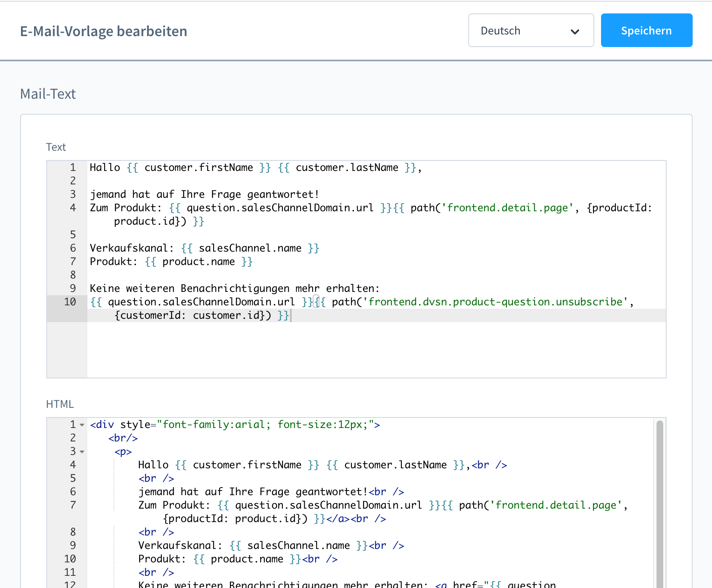The image size is (712, 588).
Task: Click the 'Text' field label
Action: click(56, 147)
